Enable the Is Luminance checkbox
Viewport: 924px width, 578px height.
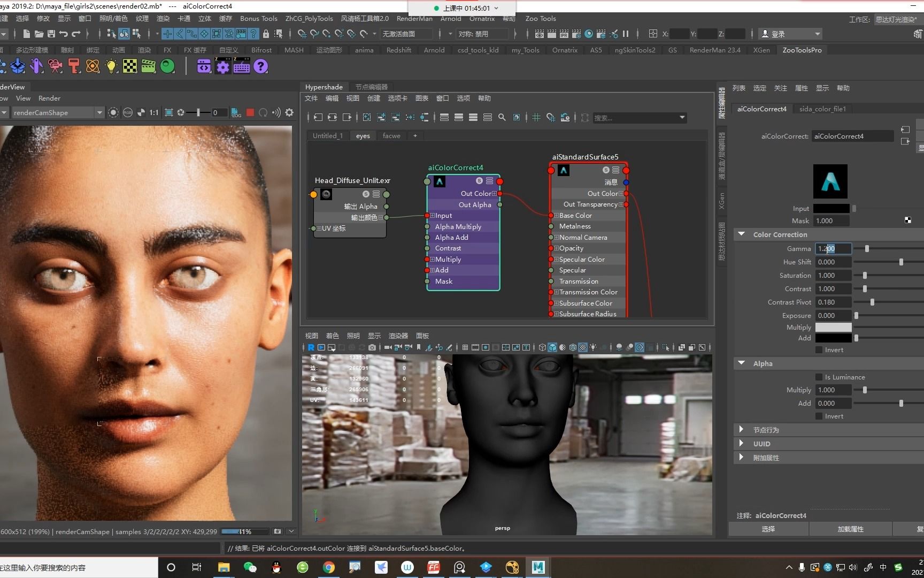pyautogui.click(x=819, y=377)
